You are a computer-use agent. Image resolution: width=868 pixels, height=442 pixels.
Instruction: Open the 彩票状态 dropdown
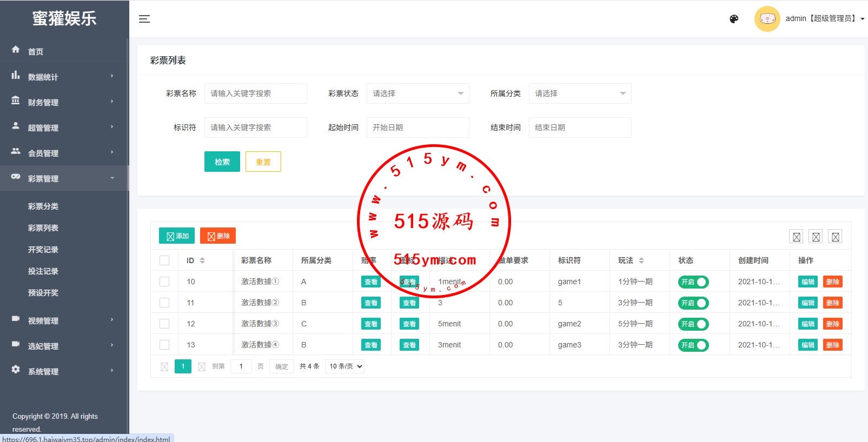[418, 93]
